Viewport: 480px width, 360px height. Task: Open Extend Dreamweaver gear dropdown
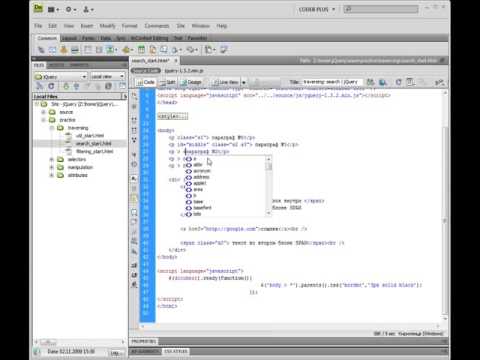click(x=71, y=9)
